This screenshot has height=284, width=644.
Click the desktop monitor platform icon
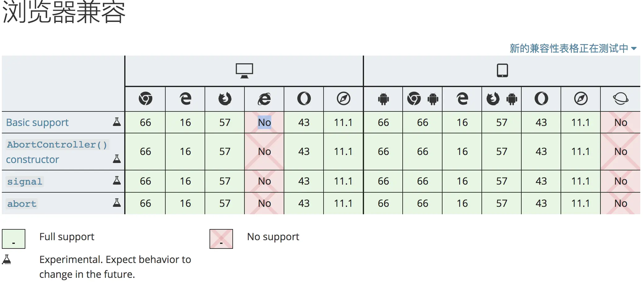pyautogui.click(x=244, y=71)
